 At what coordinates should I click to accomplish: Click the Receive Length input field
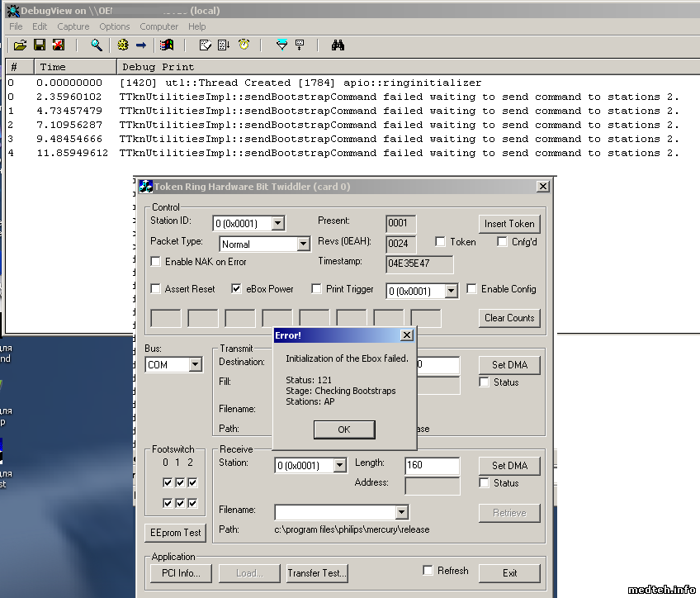(432, 466)
